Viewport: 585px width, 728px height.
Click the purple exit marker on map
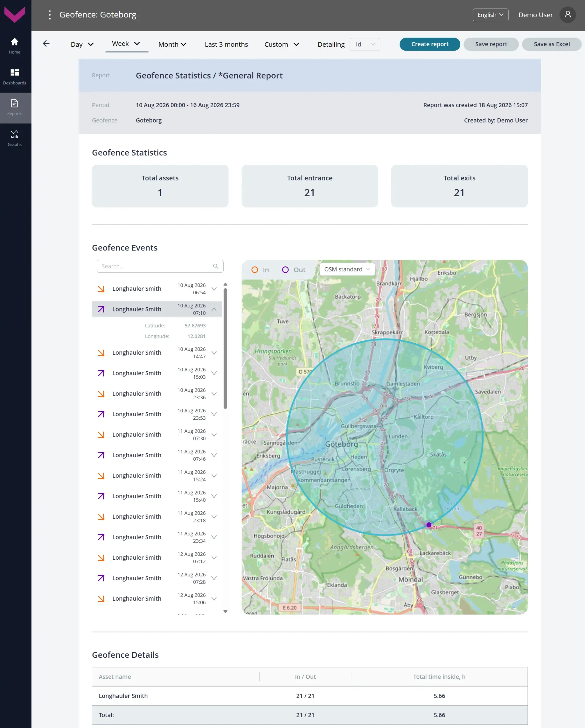point(429,525)
